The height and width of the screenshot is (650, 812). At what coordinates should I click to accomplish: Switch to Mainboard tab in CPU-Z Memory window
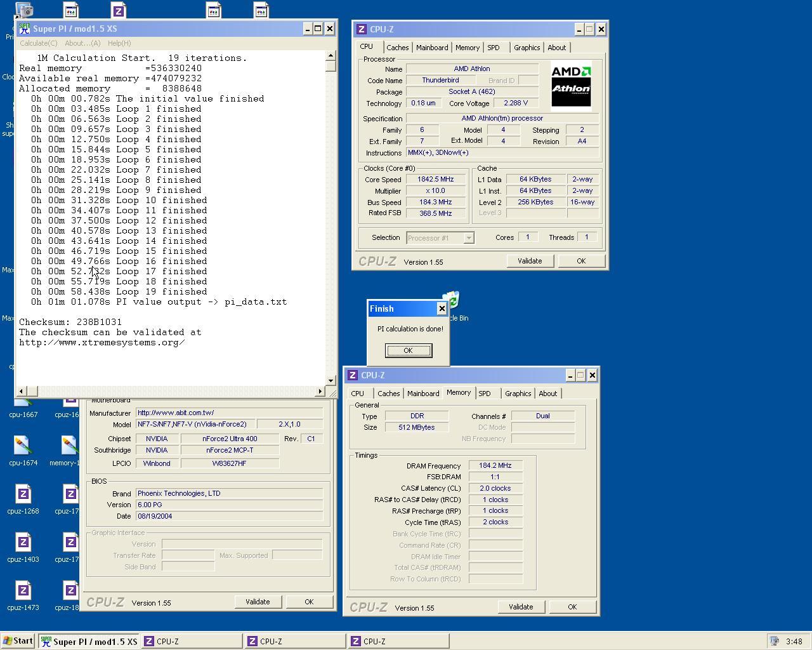423,394
